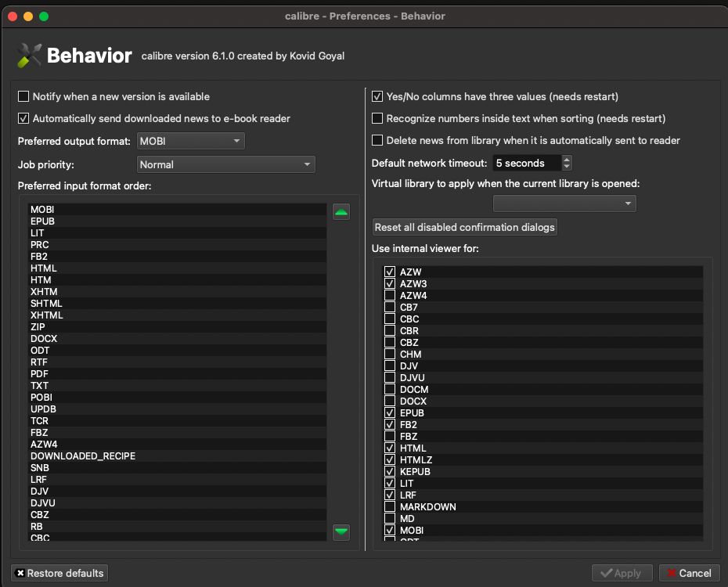
Task: Click the Cancel button
Action: pos(689,573)
